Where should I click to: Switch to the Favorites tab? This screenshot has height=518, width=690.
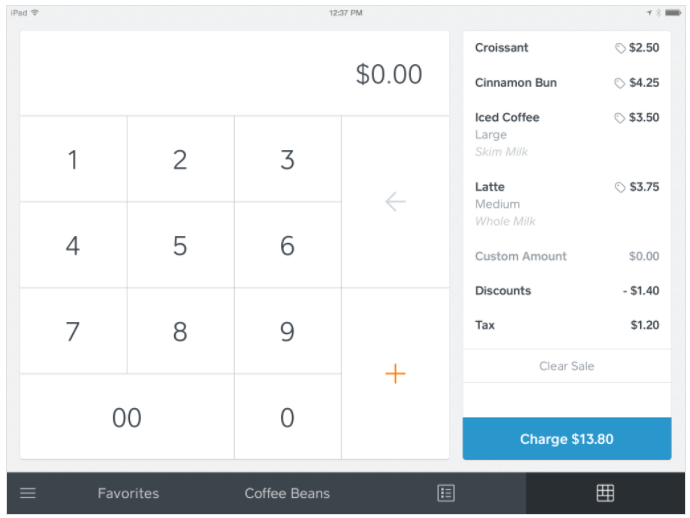click(x=128, y=493)
